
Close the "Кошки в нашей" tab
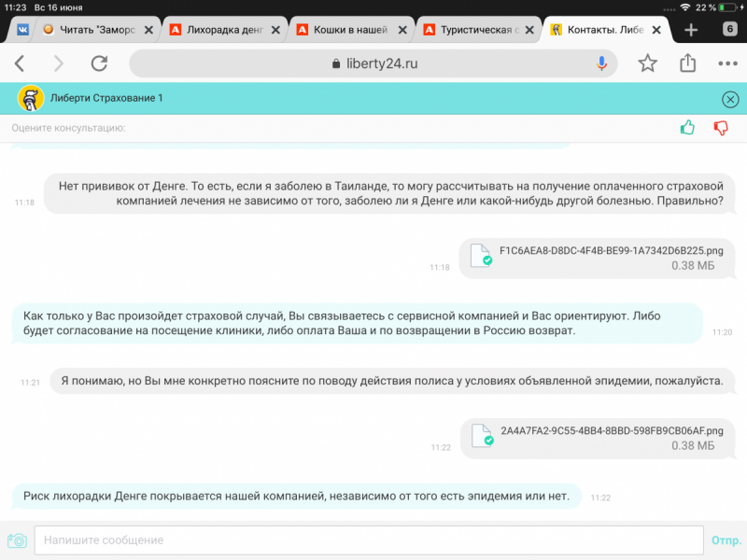(x=402, y=29)
